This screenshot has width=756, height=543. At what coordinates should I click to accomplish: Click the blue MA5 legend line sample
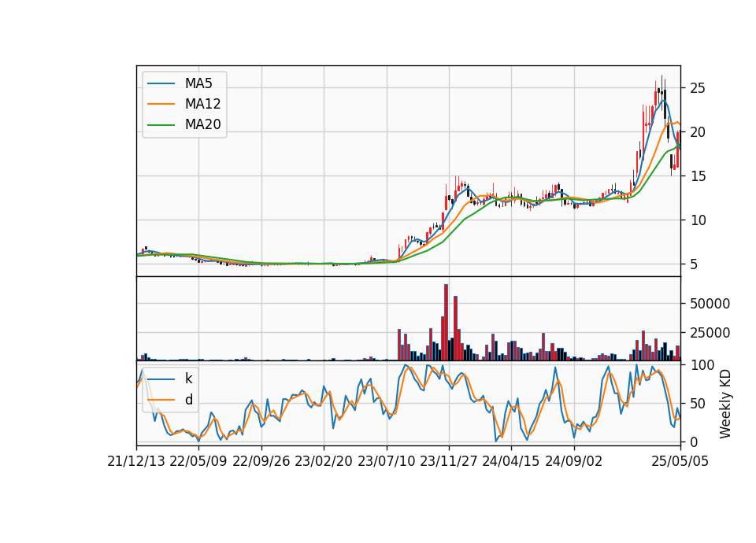coord(161,84)
